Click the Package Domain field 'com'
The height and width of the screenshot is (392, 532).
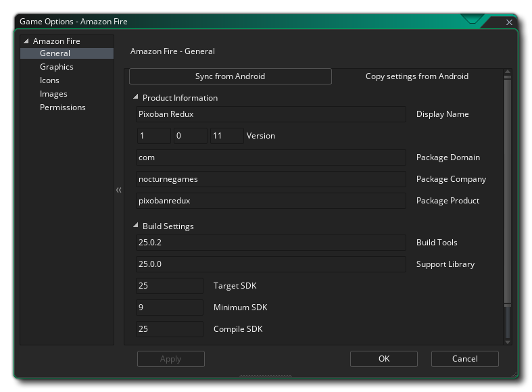(x=271, y=157)
